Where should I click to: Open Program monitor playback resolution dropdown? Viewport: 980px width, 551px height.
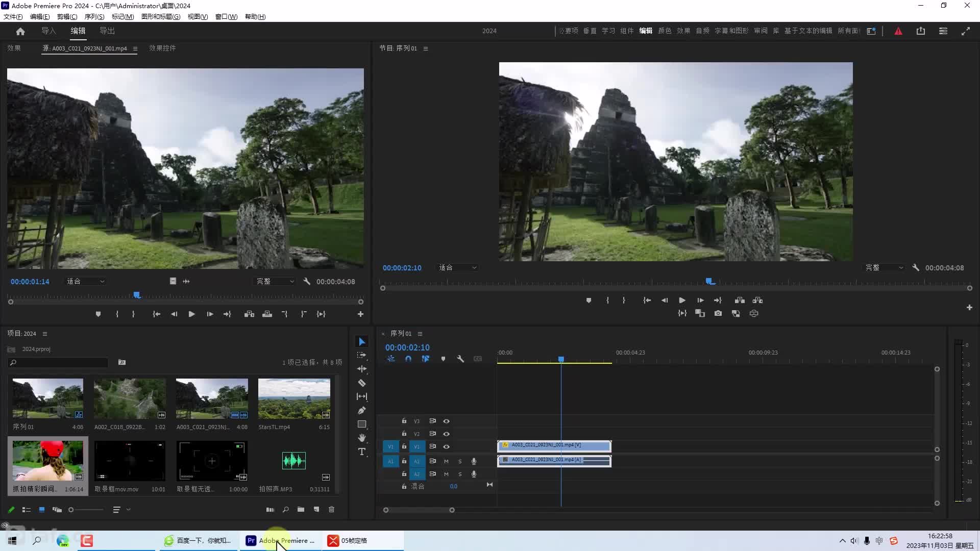coord(884,267)
